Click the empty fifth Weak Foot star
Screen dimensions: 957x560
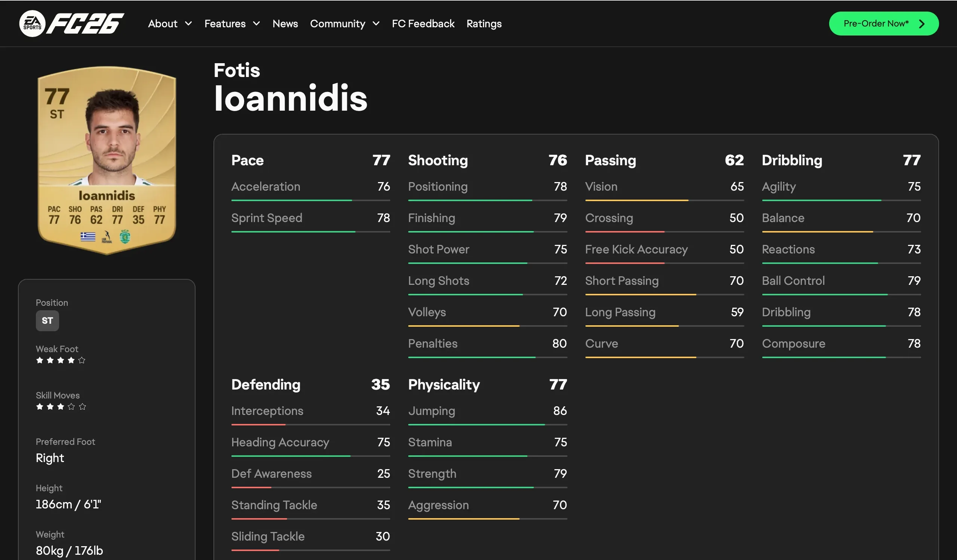coord(81,360)
